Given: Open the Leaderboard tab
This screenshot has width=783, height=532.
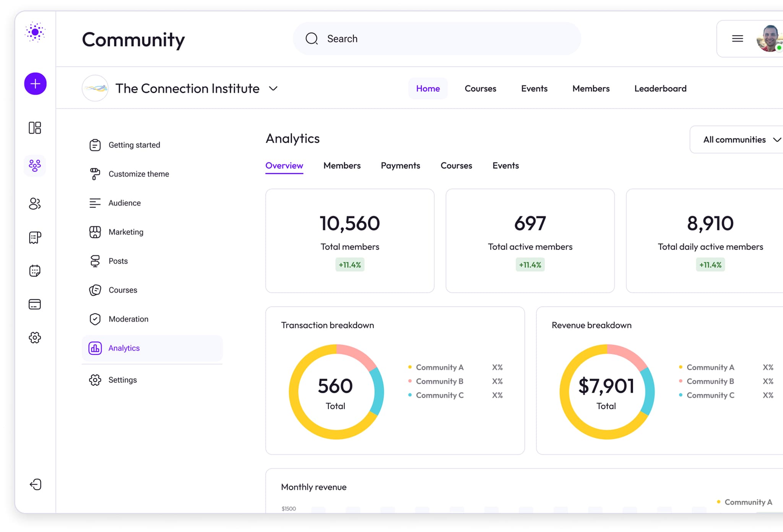Looking at the screenshot, I should pyautogui.click(x=660, y=89).
